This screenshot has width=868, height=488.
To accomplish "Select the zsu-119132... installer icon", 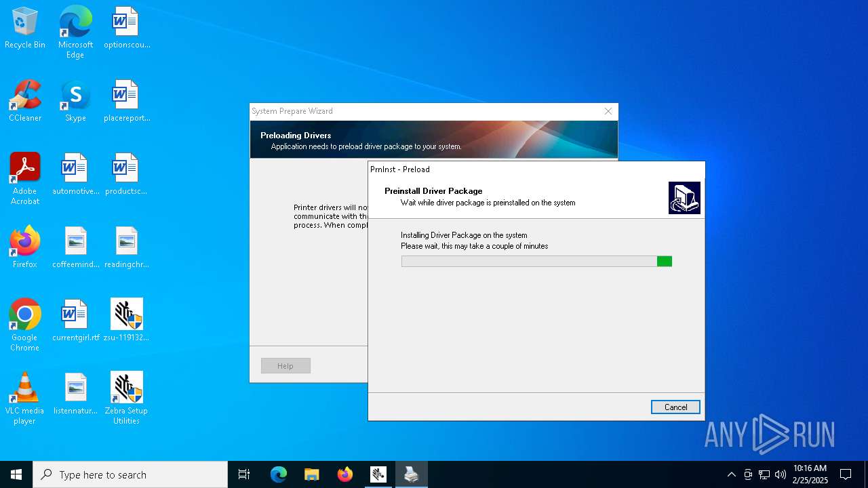I will click(x=127, y=321).
